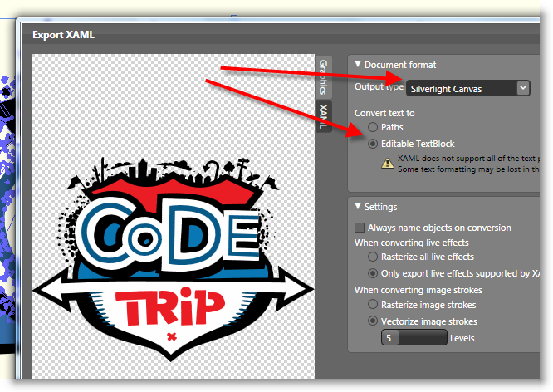Click the Levels label beside slider
Image resolution: width=553 pixels, height=392 pixels.
tap(462, 338)
